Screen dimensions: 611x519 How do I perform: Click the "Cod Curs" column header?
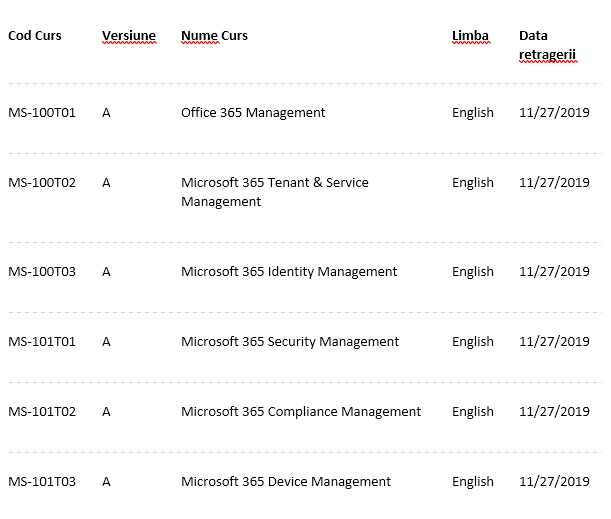(35, 36)
